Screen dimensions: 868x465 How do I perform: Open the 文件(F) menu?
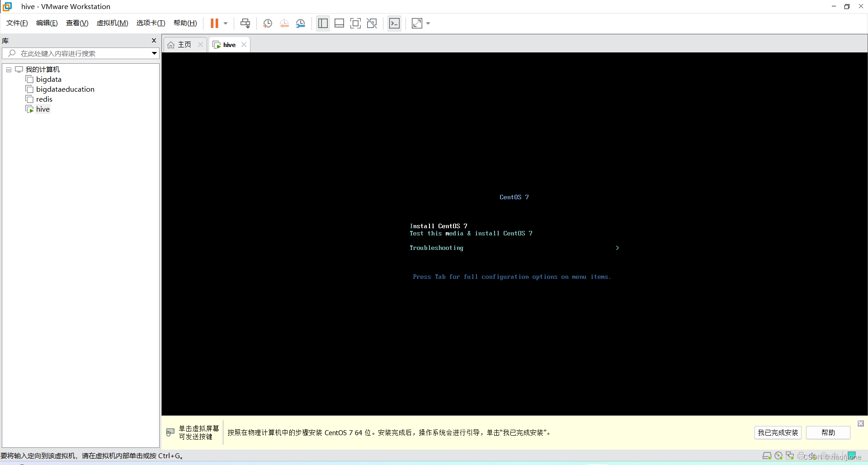pos(17,23)
